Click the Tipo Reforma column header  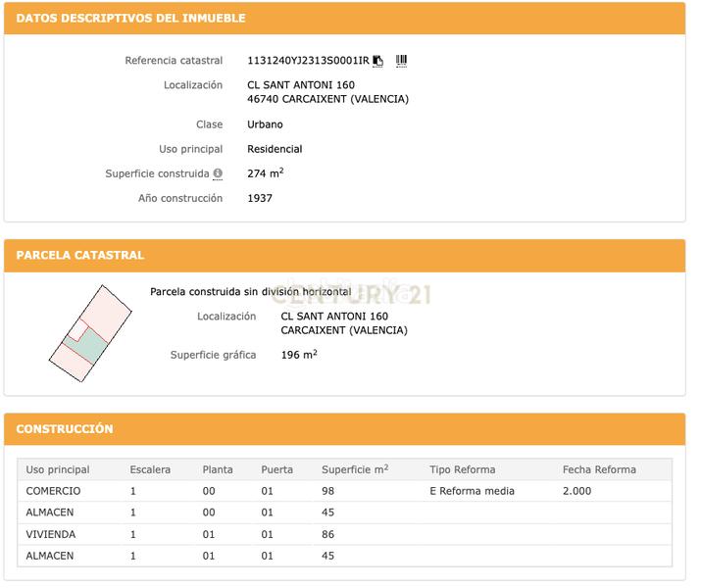462,469
